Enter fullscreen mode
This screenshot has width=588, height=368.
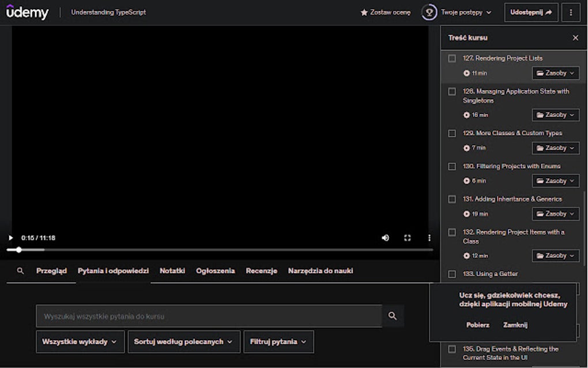click(x=408, y=238)
